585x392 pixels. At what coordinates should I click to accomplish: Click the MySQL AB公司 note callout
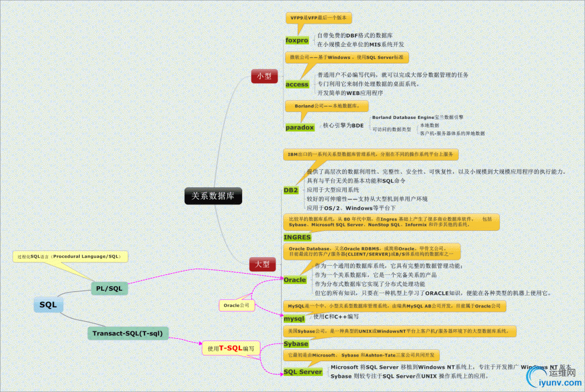point(394,306)
